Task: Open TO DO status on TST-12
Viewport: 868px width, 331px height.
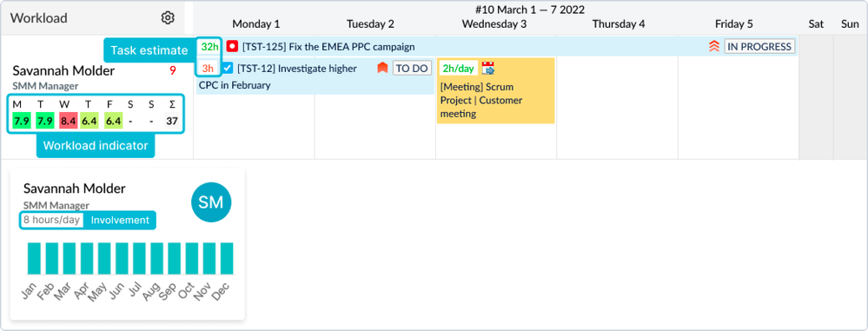Action: pyautogui.click(x=413, y=68)
